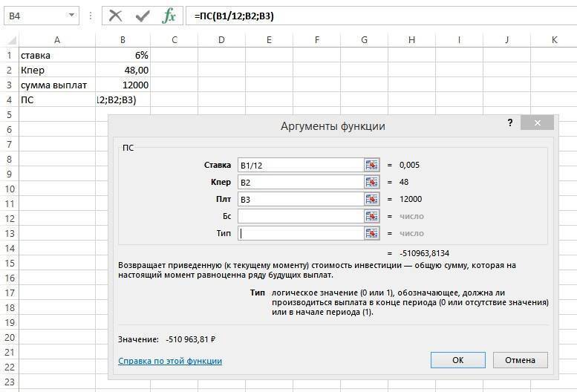Click the cancel X icon in formula bar
The width and height of the screenshot is (577, 392).
[115, 15]
